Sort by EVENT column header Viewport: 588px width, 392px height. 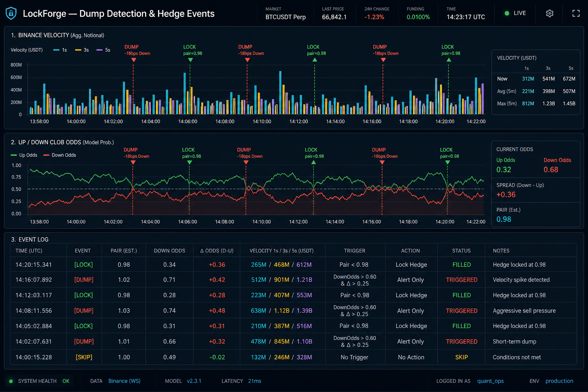point(83,251)
